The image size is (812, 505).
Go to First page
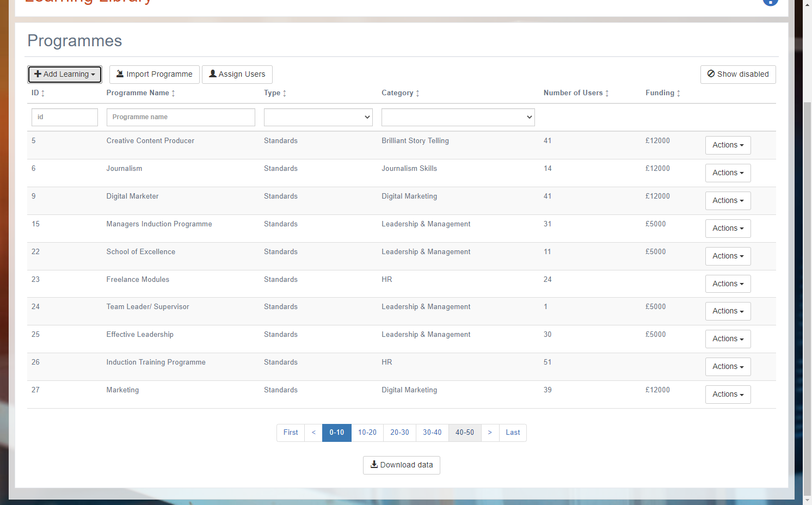pyautogui.click(x=291, y=433)
